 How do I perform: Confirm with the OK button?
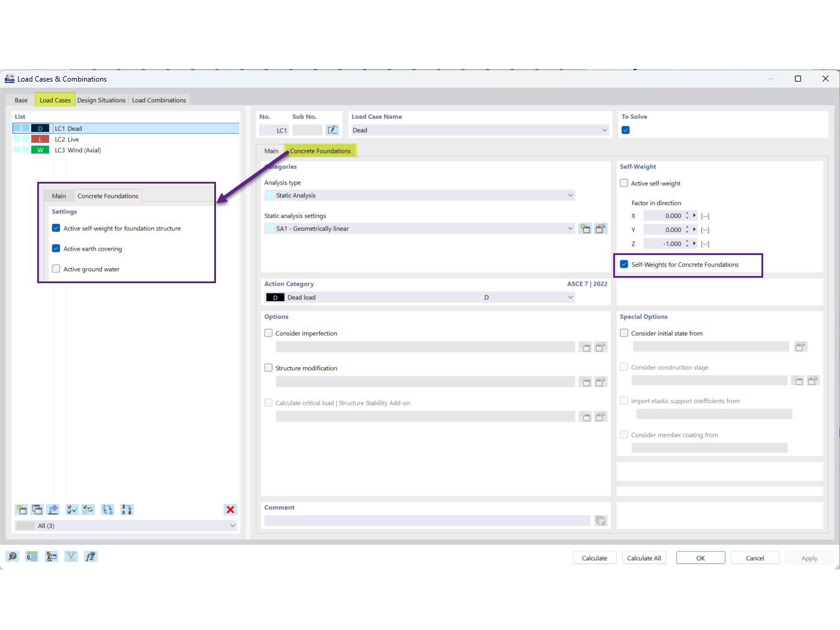click(700, 558)
